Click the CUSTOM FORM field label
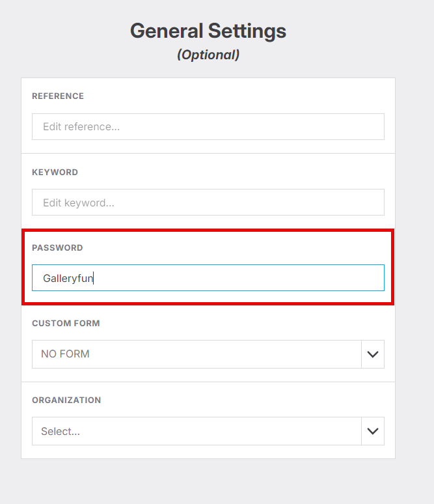Image resolution: width=434 pixels, height=504 pixels. point(65,324)
